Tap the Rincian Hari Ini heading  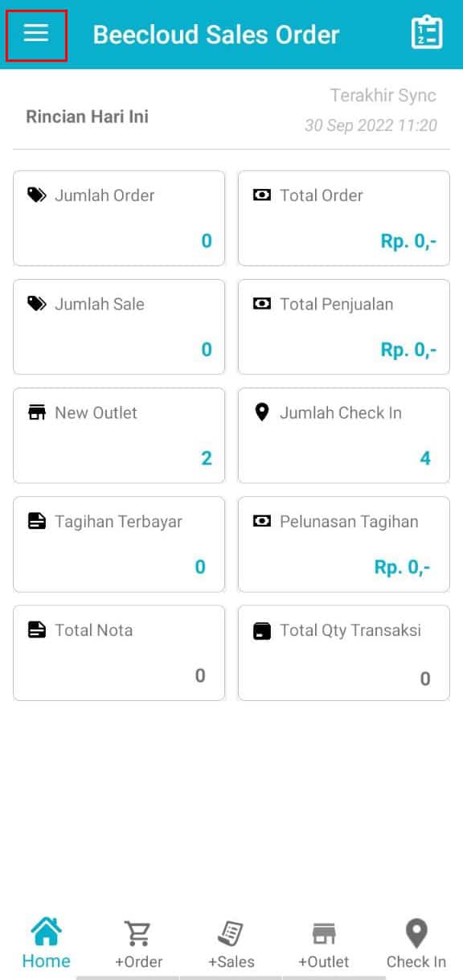(x=87, y=117)
